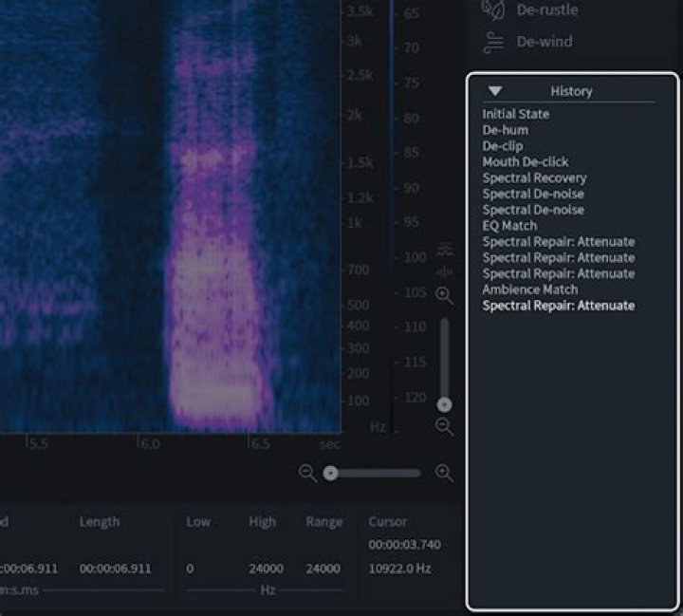Select the De-hum history step
Viewport: 683px width, 616px height.
point(505,130)
